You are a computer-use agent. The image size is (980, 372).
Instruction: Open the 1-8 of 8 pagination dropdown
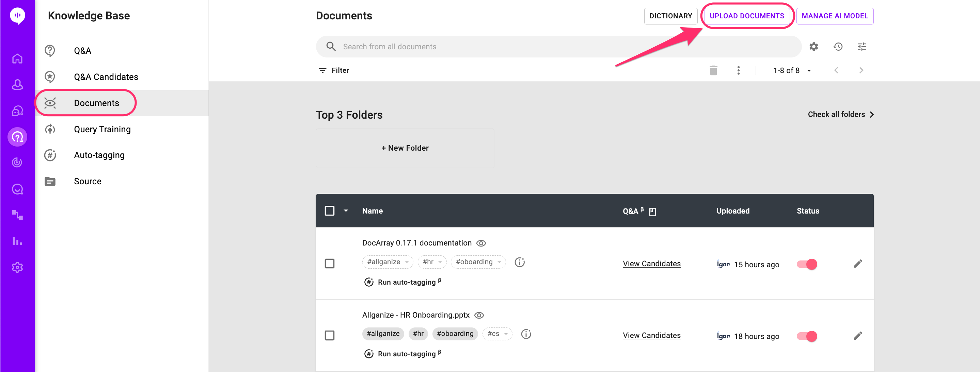[792, 70]
